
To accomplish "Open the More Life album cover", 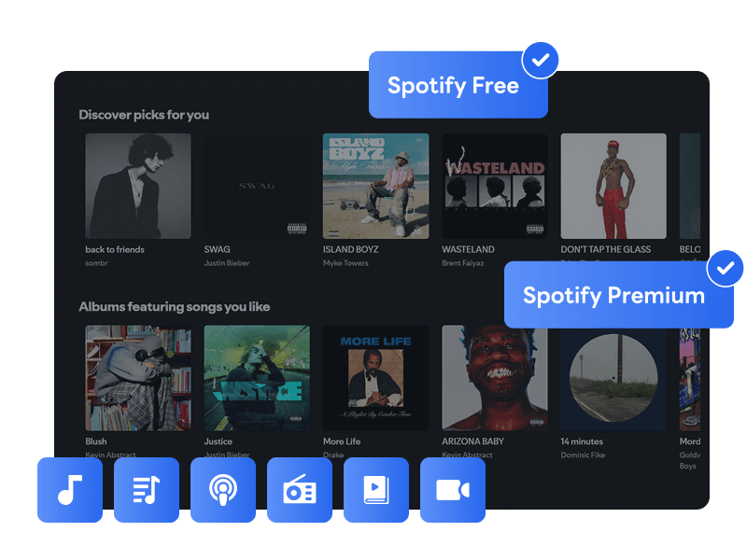I will point(376,378).
